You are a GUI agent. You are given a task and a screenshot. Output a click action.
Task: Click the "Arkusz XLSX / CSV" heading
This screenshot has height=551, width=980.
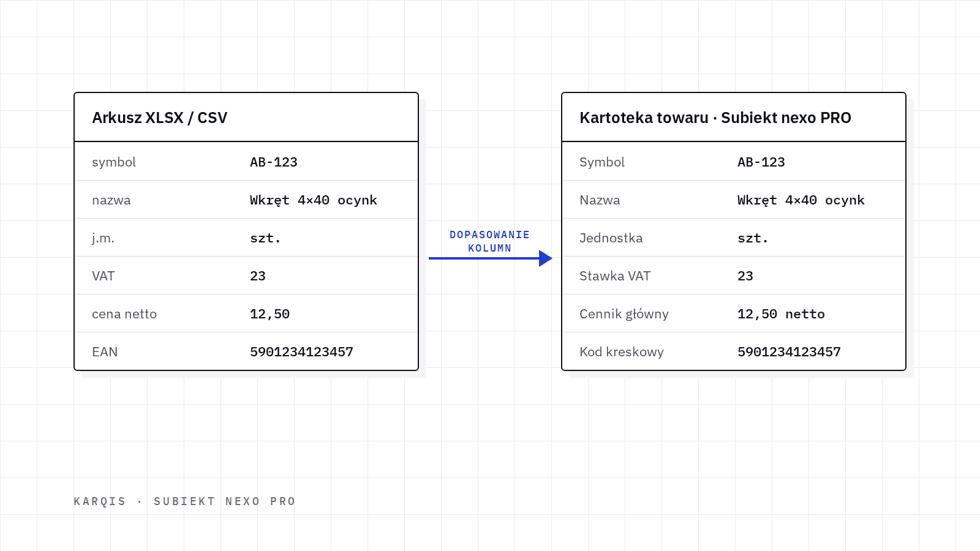159,118
